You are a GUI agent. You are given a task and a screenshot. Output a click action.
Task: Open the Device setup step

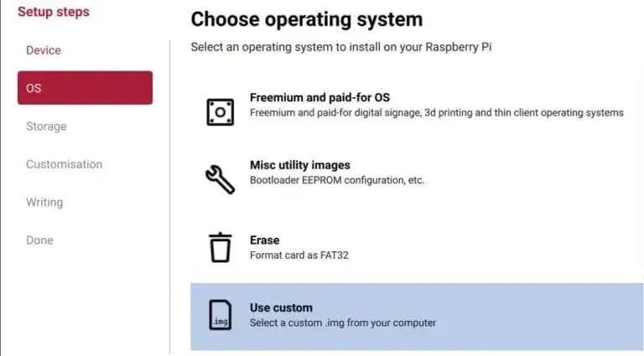click(x=44, y=50)
